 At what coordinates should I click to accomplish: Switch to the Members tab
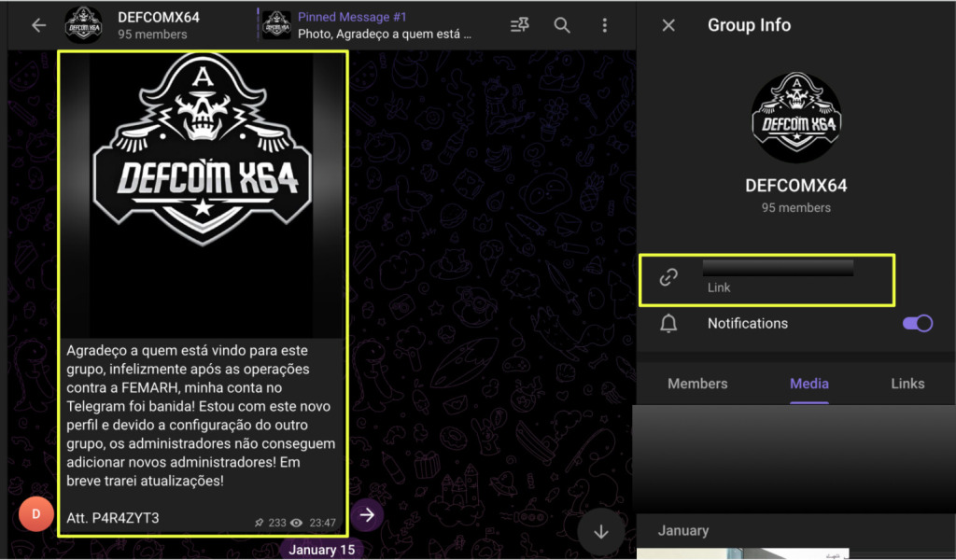(697, 384)
